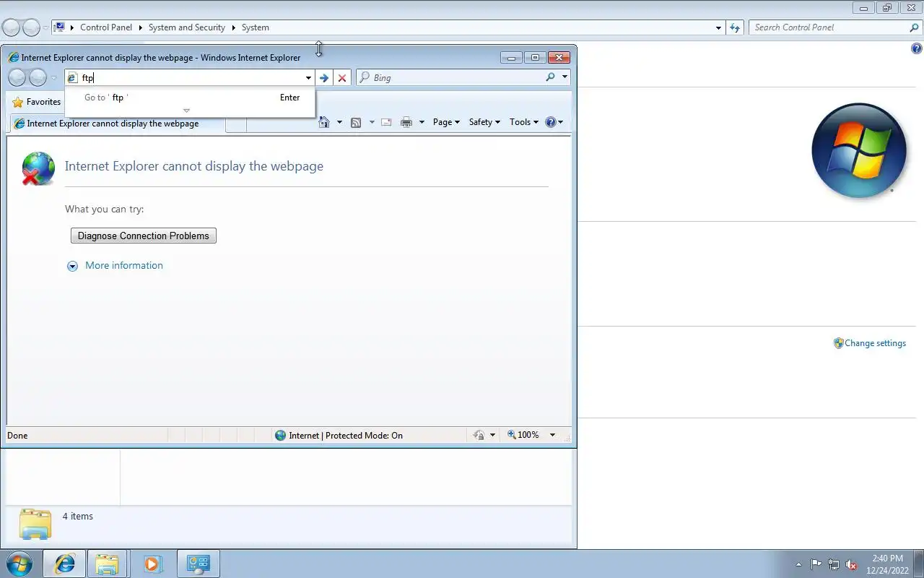Screen dimensions: 924x578
Task: Click the RSS Feeds icon
Action: tap(356, 122)
